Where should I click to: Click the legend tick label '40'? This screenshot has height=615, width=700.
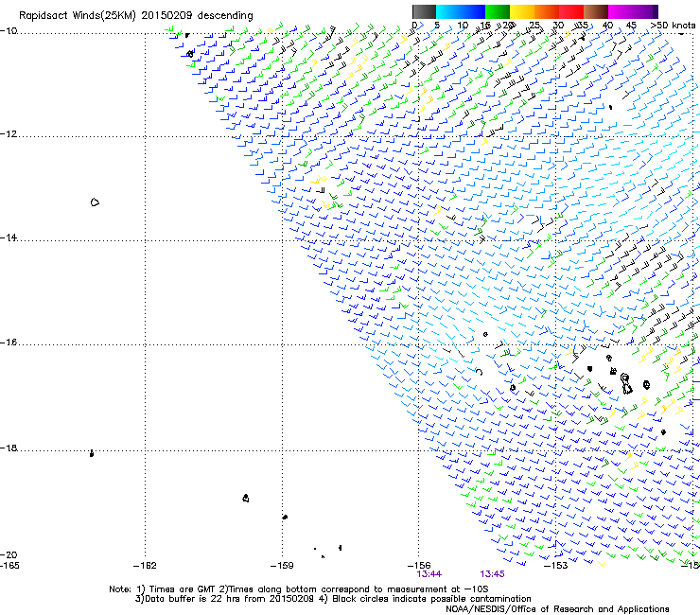coord(607,25)
